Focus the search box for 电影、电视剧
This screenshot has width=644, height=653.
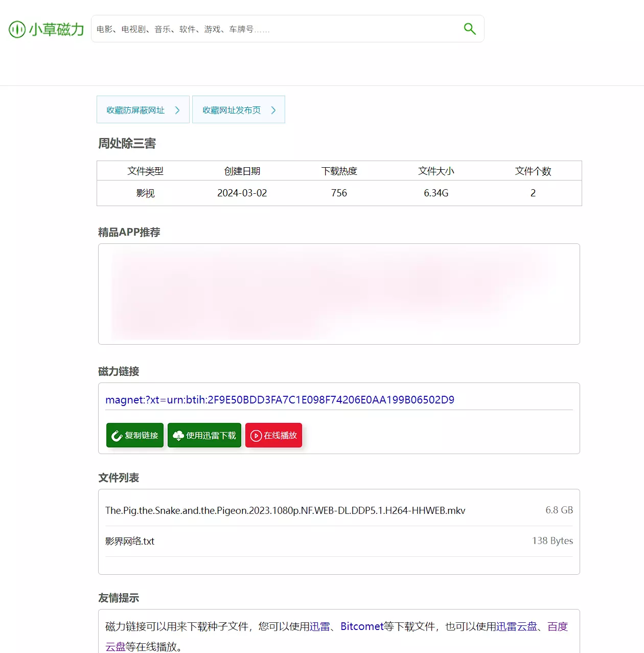[x=276, y=29]
